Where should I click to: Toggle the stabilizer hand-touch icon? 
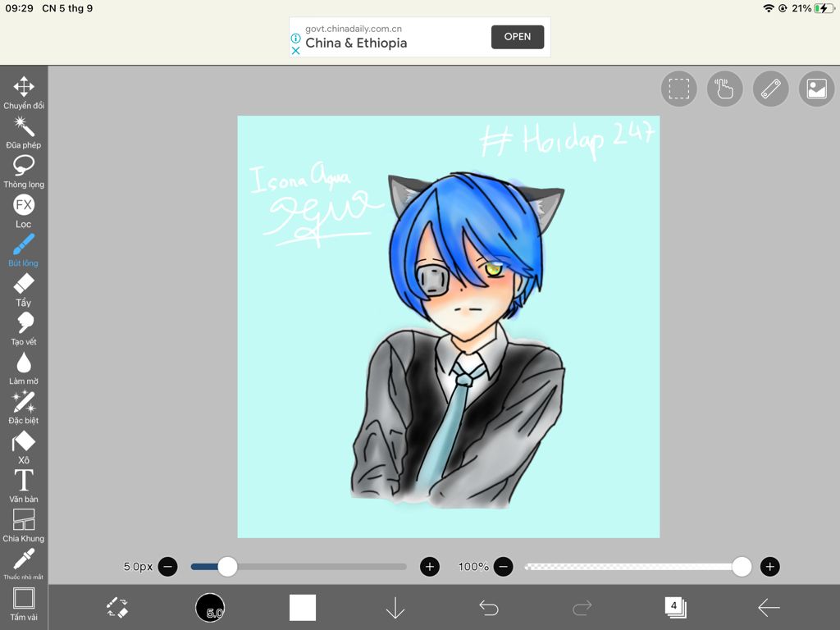point(725,89)
